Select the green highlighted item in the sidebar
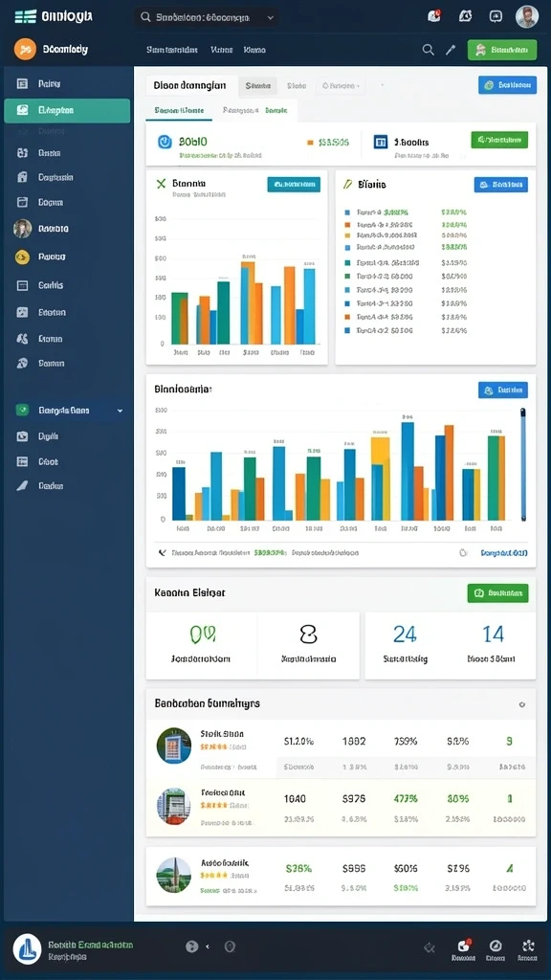Viewport: 551px width, 980px height. [x=67, y=111]
